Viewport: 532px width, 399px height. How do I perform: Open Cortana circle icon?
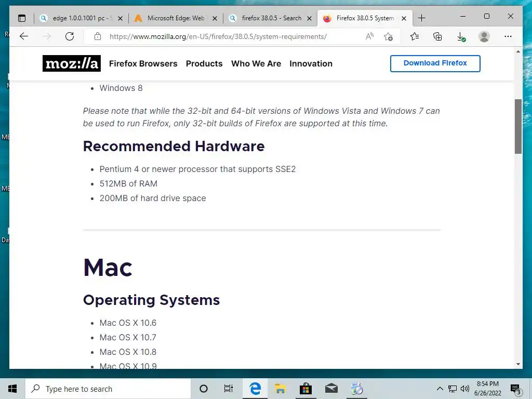[204, 389]
